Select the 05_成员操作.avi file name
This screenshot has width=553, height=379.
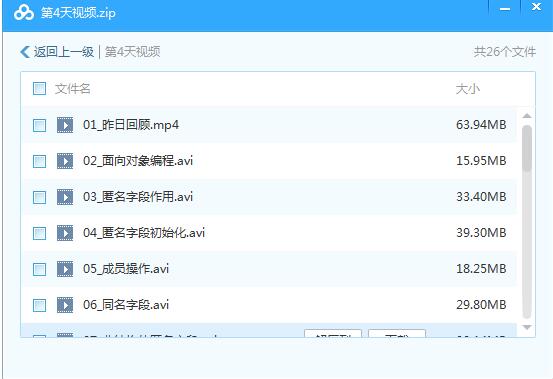click(x=126, y=269)
